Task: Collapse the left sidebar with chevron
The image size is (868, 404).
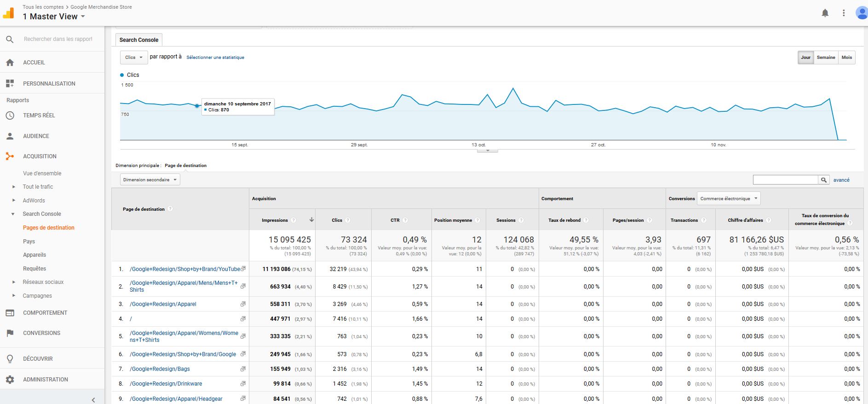Action: 93,399
